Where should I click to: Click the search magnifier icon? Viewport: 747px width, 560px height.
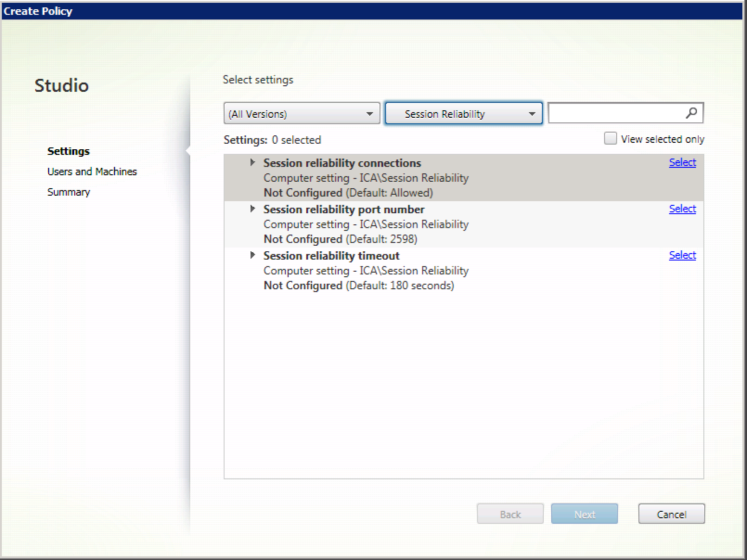pos(691,113)
